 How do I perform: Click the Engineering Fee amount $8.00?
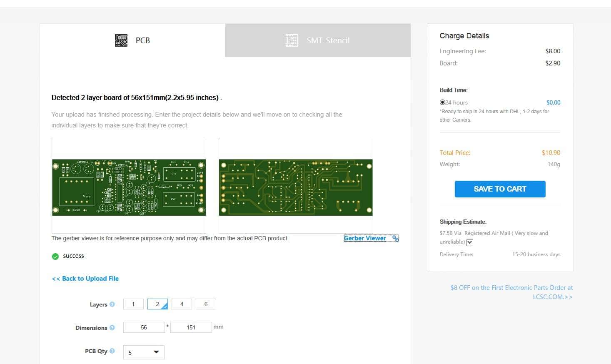click(553, 51)
